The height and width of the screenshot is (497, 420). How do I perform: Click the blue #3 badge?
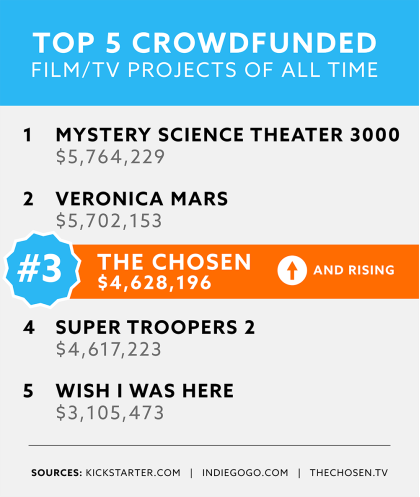coord(42,269)
